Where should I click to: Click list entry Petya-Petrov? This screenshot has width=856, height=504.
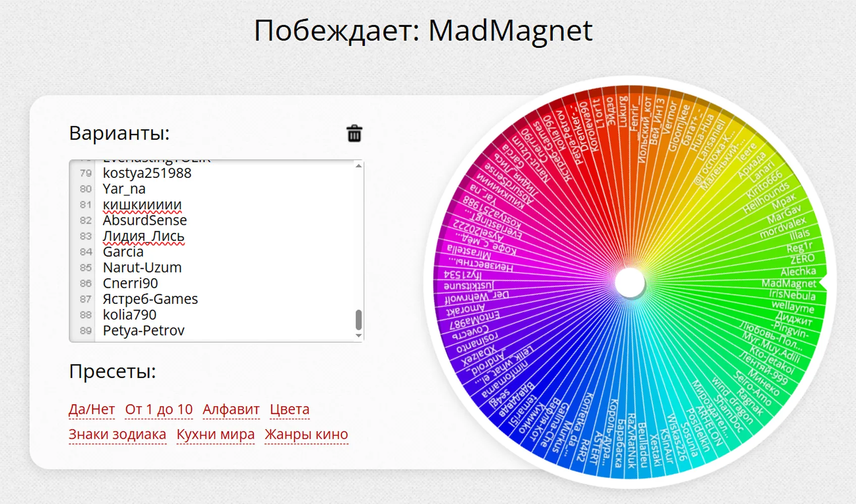(144, 331)
